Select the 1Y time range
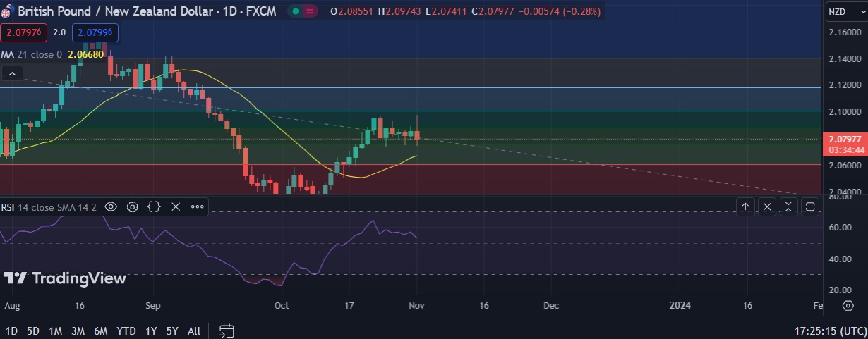This screenshot has height=339, width=868. 151,331
